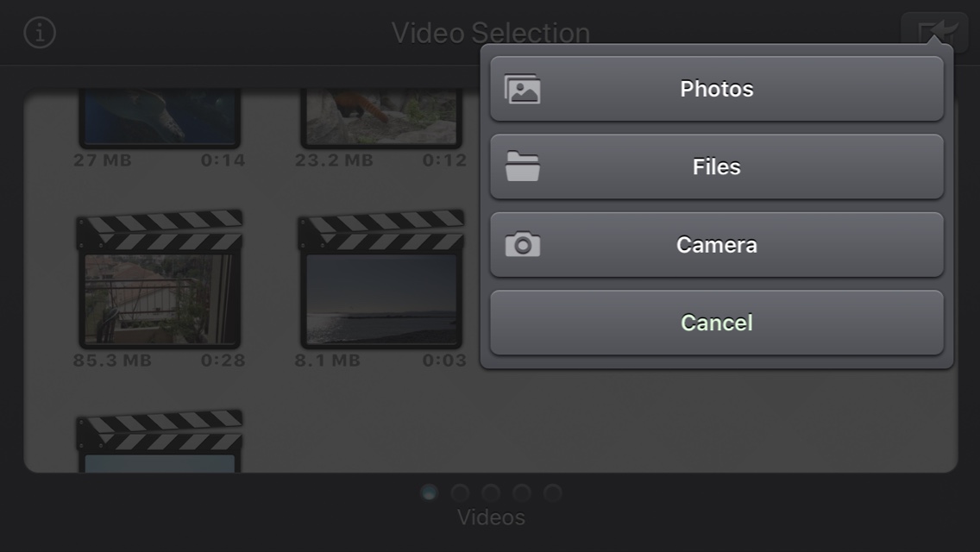Switch to fifth page indicator dot
980x552 pixels.
(x=552, y=492)
